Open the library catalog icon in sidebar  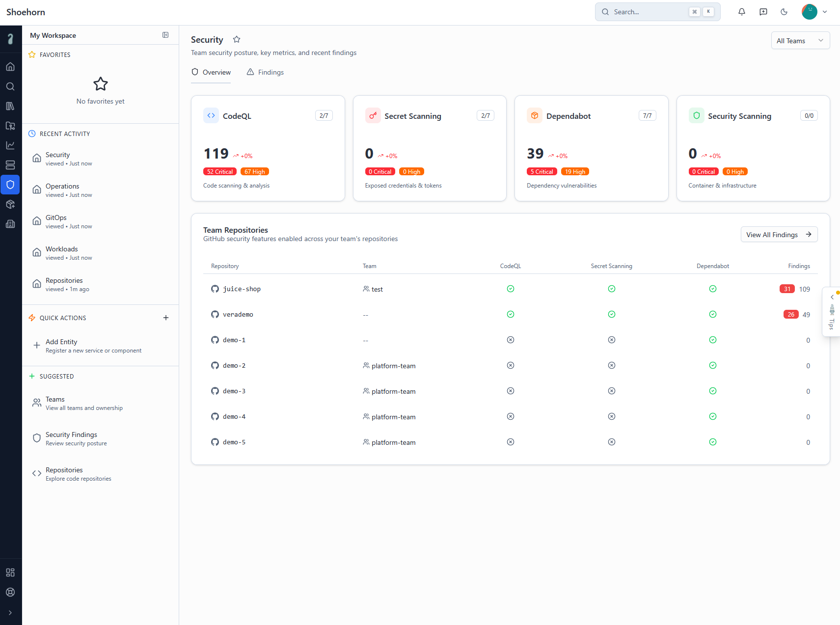pos(10,106)
